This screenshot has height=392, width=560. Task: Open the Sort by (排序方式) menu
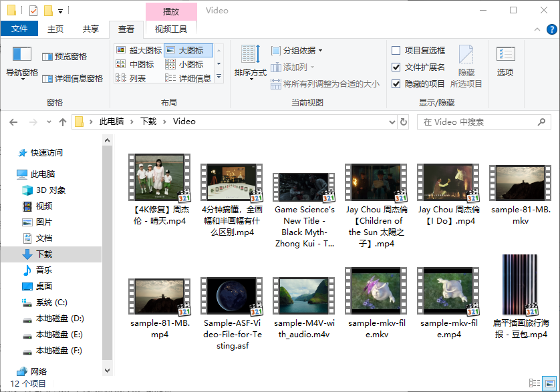pyautogui.click(x=251, y=63)
